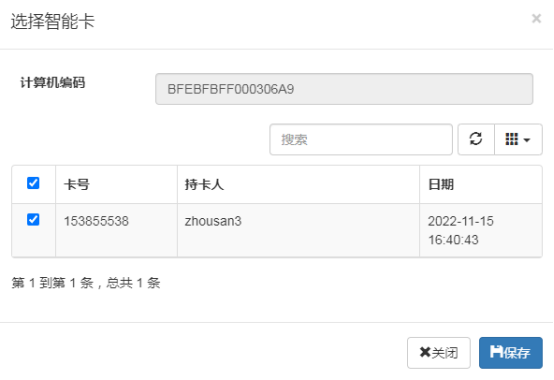The image size is (554, 380).
Task: Open the columns grid icon menu
Action: pyautogui.click(x=511, y=139)
